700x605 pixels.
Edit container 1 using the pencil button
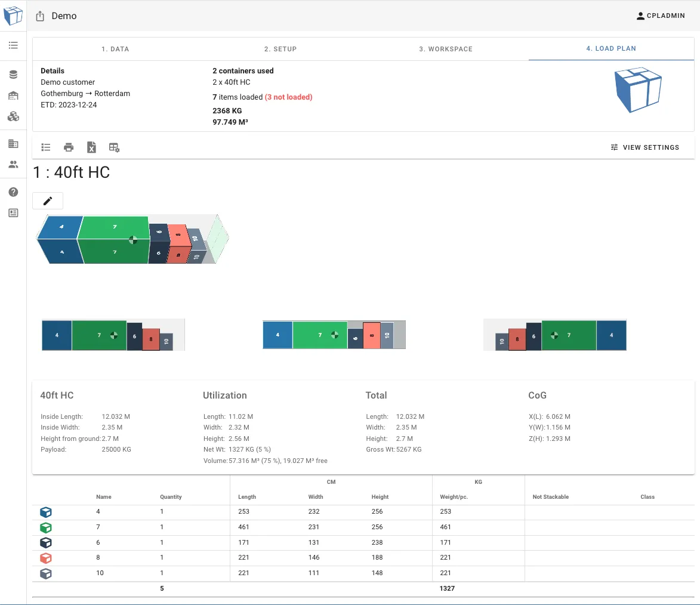point(47,200)
